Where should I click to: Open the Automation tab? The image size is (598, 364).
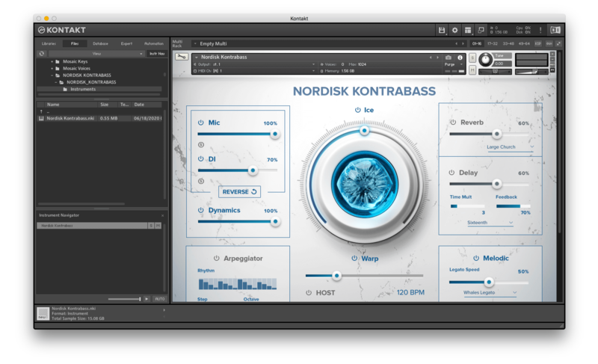pos(153,43)
